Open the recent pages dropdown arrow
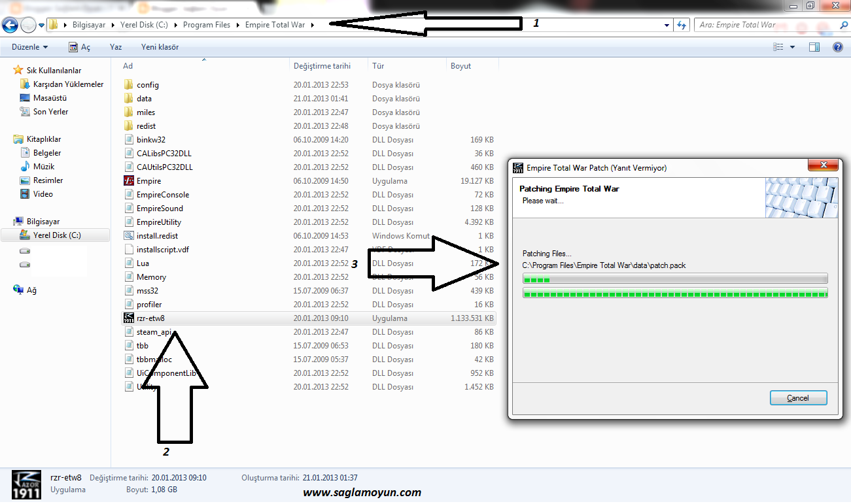The image size is (851, 504). pyautogui.click(x=42, y=25)
